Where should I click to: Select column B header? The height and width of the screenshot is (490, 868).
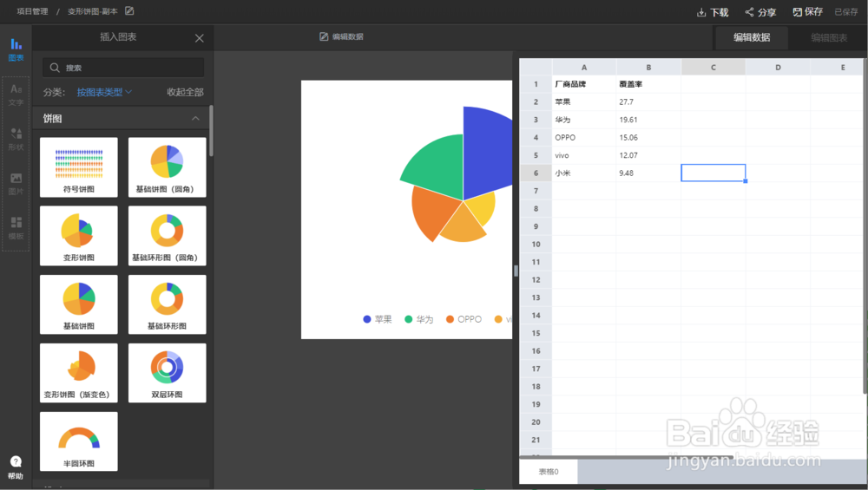[x=648, y=67]
